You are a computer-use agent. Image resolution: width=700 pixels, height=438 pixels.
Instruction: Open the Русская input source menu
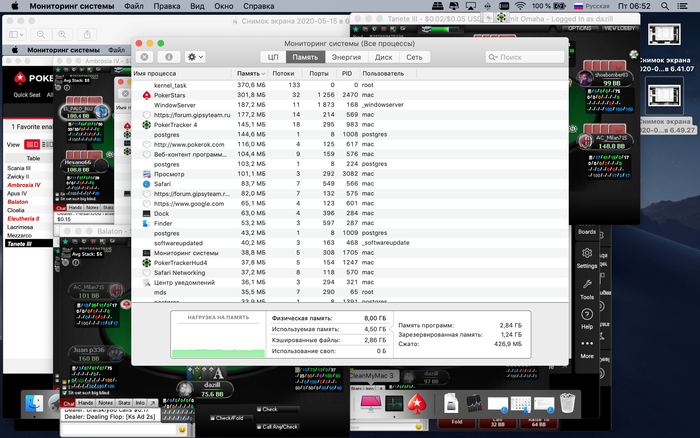click(592, 6)
